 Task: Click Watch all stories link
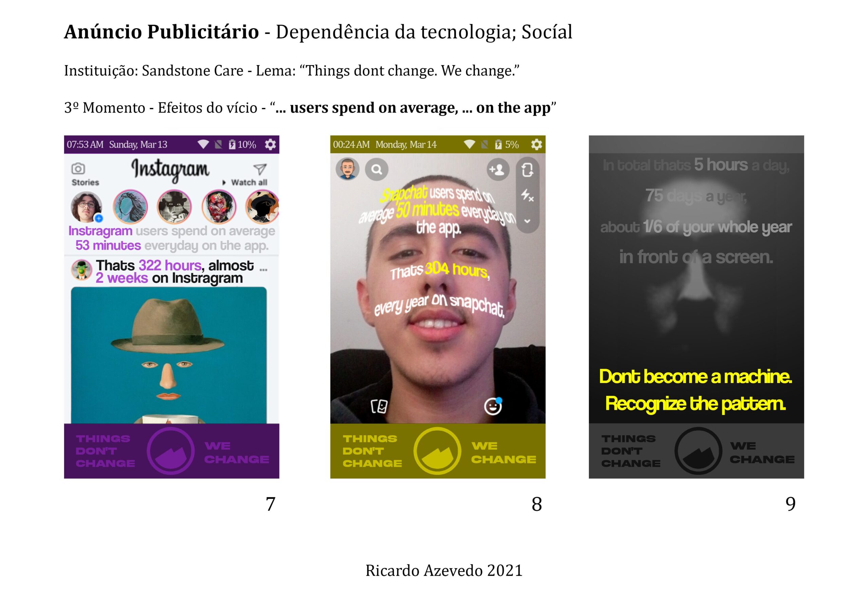(245, 183)
